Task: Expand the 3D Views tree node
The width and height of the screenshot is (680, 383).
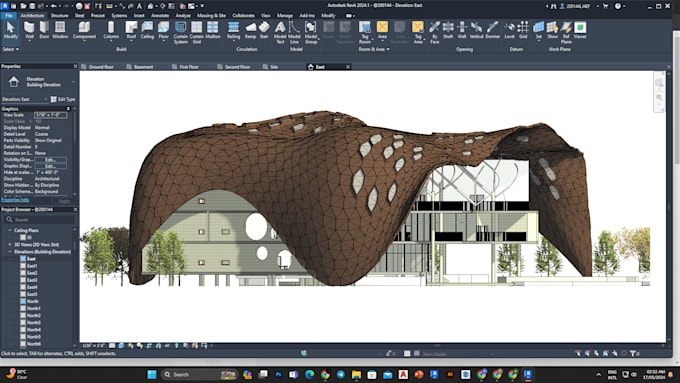Action: (10, 245)
